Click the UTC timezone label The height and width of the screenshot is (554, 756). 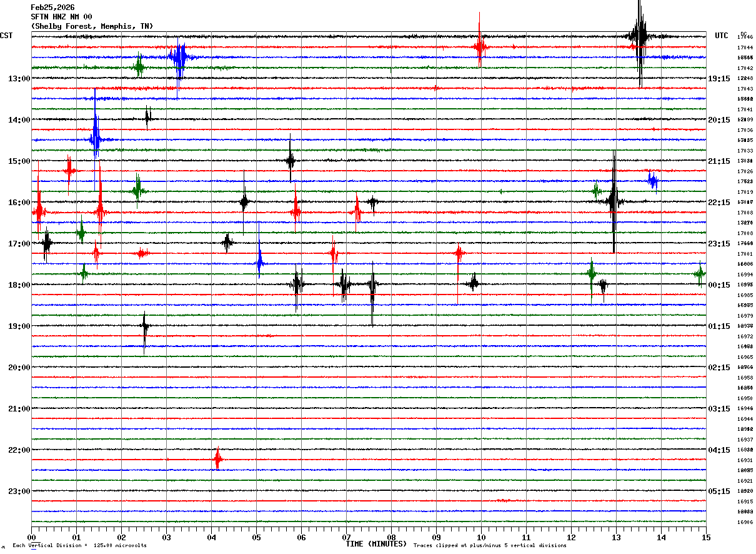[x=722, y=36]
